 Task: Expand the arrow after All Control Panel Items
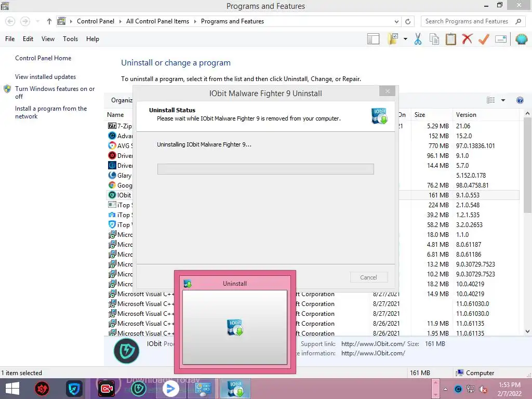(x=195, y=21)
